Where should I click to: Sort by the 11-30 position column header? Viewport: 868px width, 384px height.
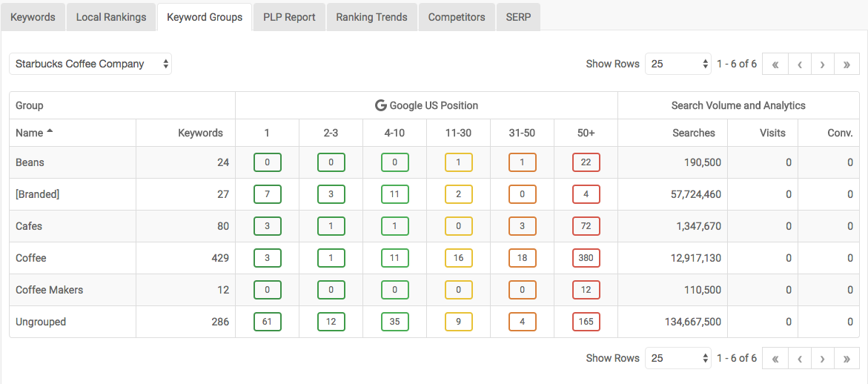click(x=458, y=133)
